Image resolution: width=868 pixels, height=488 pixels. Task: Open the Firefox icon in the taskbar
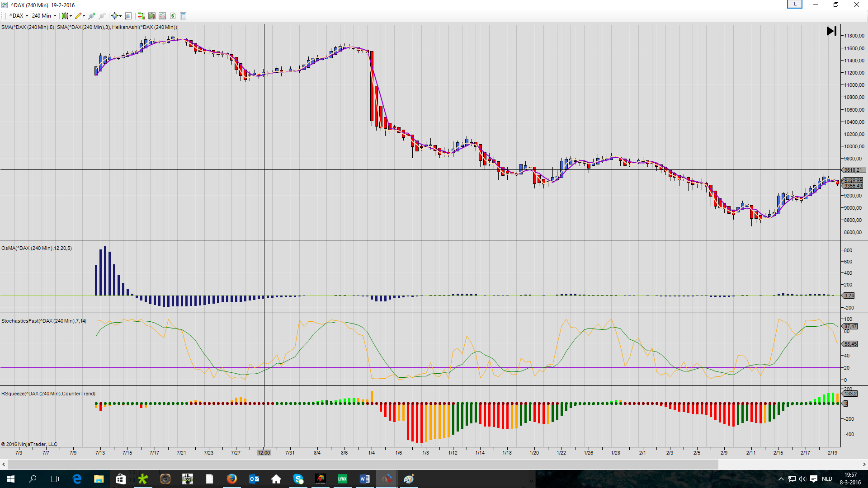231,479
